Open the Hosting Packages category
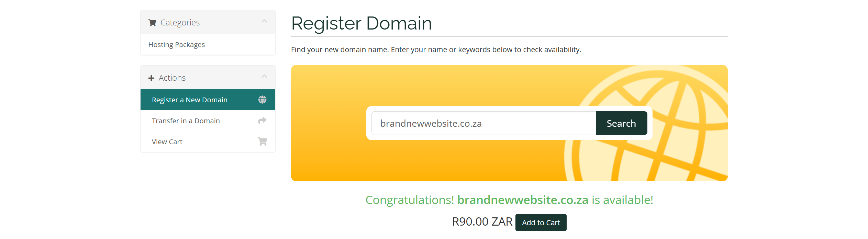This screenshot has width=868, height=239. tap(177, 45)
